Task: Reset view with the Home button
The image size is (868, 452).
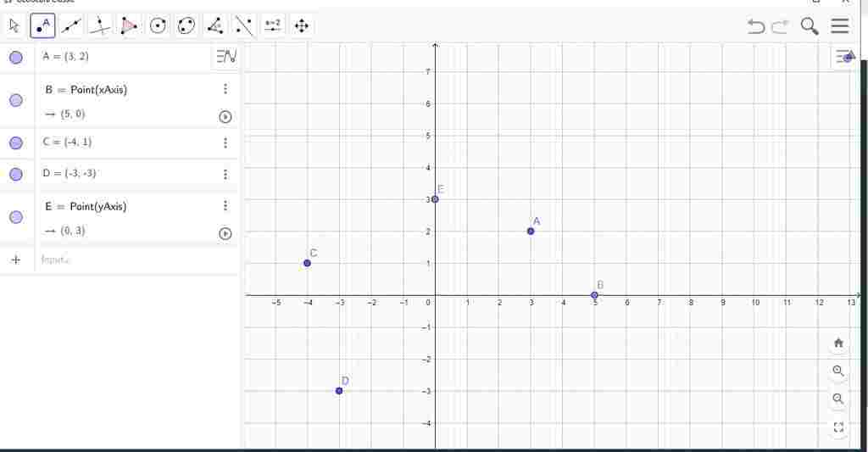Action: (x=838, y=343)
